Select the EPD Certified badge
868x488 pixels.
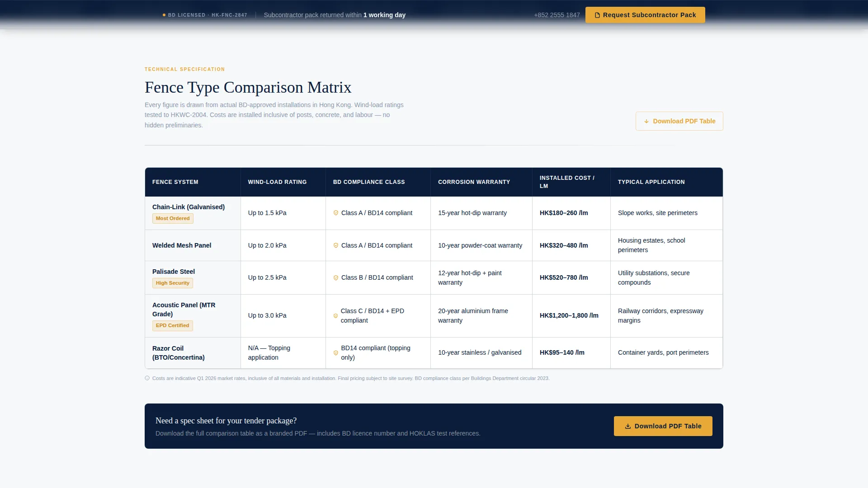point(173,325)
